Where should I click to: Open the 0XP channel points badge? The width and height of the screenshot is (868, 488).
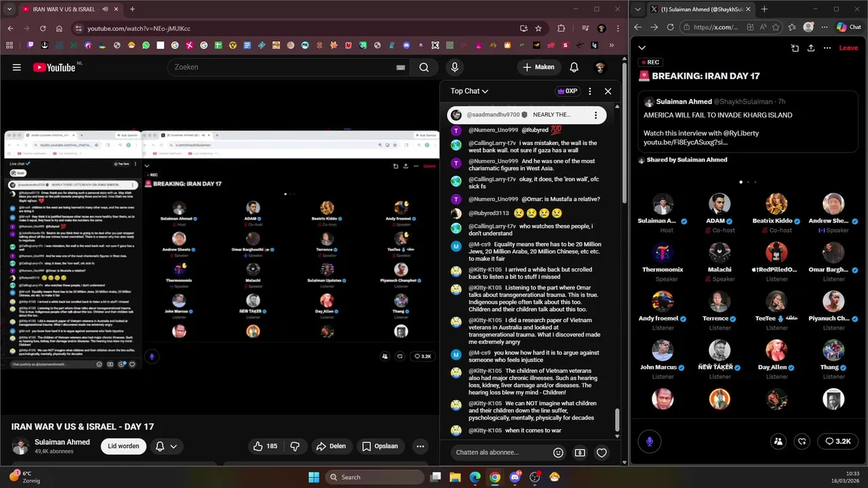click(x=567, y=91)
